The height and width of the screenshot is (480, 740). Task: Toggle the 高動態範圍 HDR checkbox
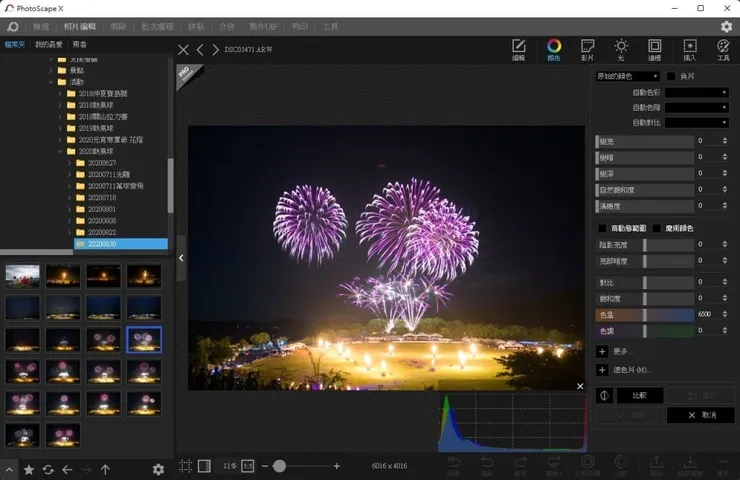pyautogui.click(x=601, y=228)
